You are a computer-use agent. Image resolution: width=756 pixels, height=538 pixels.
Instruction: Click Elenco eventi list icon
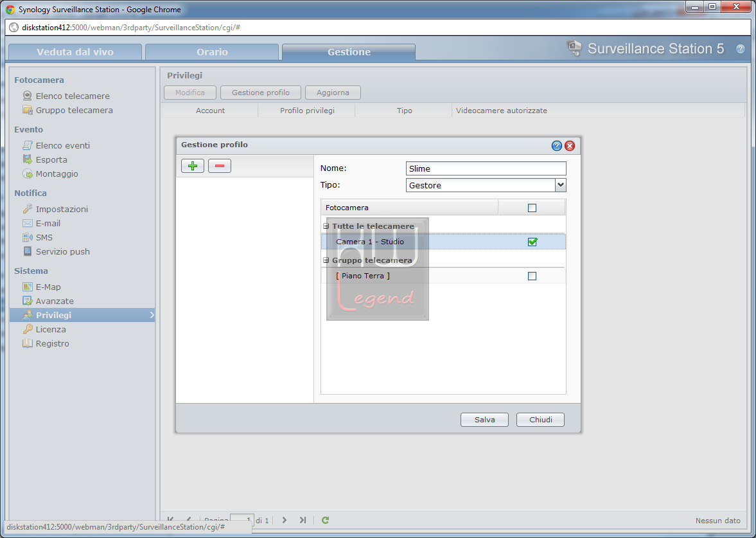point(28,145)
